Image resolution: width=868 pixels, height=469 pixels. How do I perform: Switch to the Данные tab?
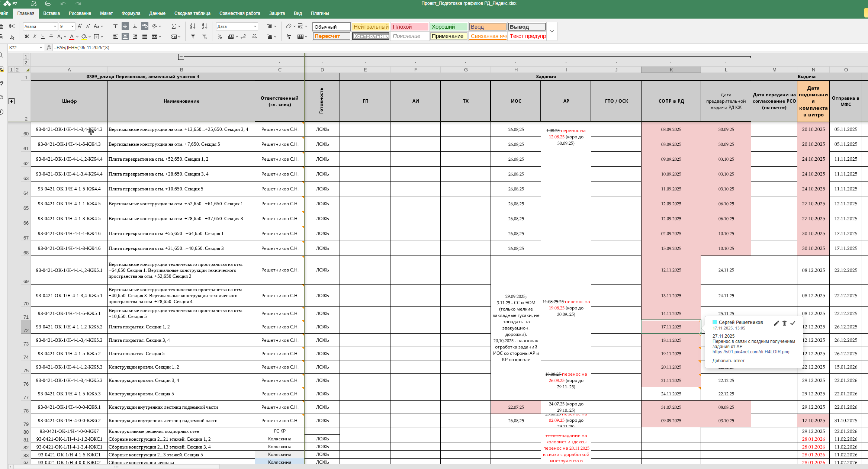(157, 13)
